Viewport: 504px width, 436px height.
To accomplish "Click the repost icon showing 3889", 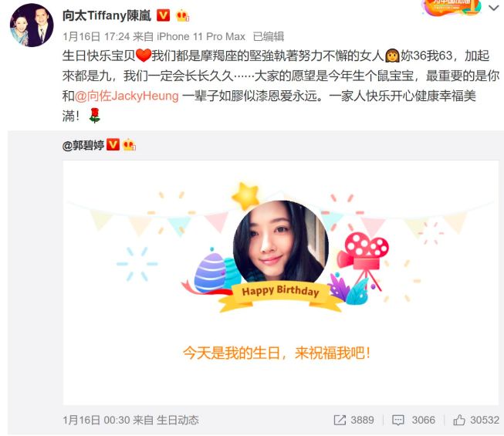I will (x=354, y=420).
